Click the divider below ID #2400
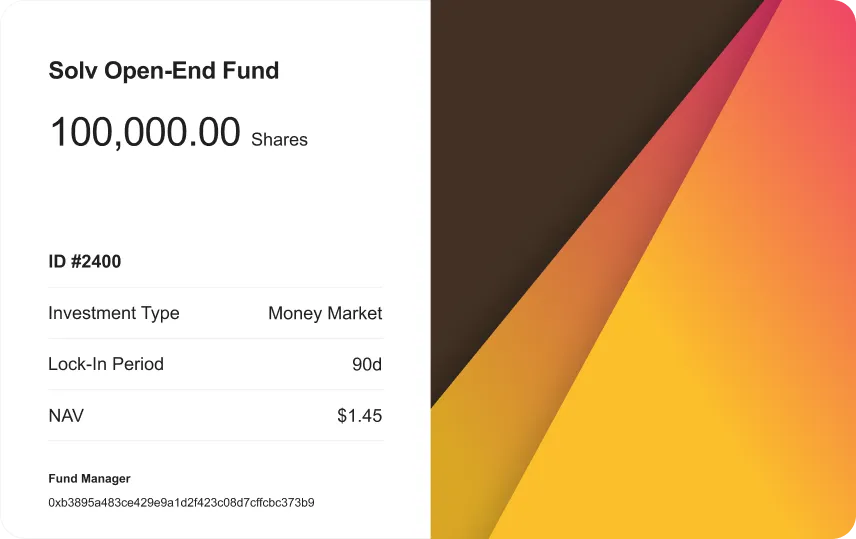The image size is (856, 539). (216, 287)
